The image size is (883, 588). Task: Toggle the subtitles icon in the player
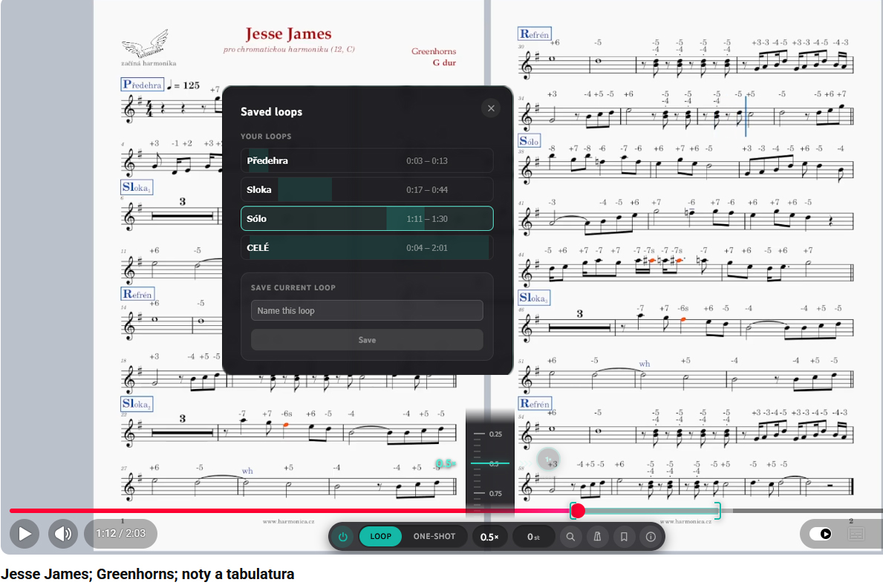tap(856, 534)
